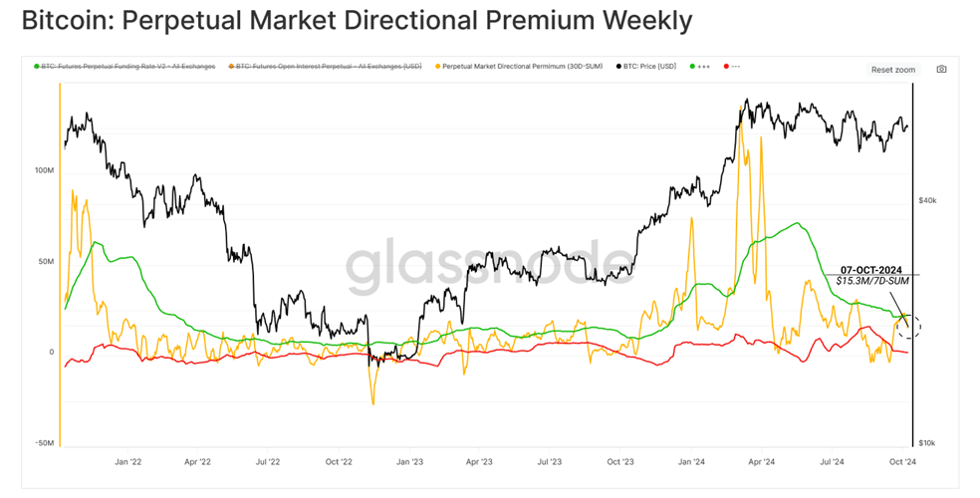Toggle the Futures Perpetual Funding Rate legend entry
Image resolution: width=980 pixels, height=498 pixels.
pyautogui.click(x=124, y=66)
